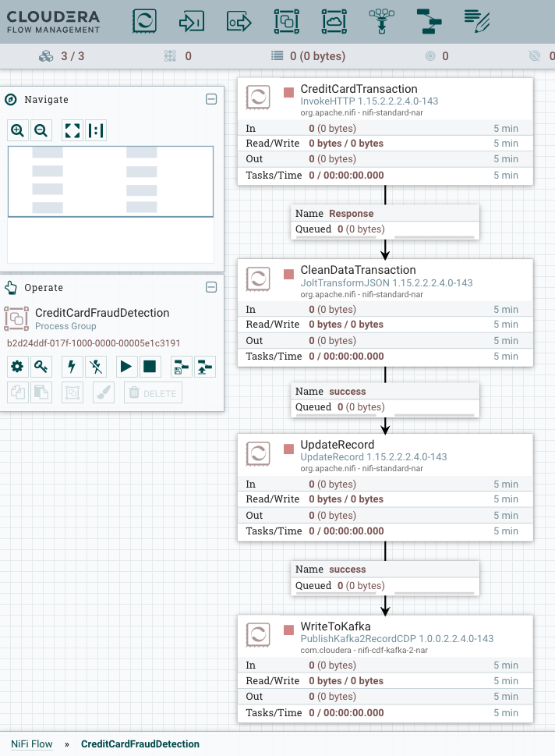Select the CreditCardTransaction processor title
The width and height of the screenshot is (555, 756).
tap(359, 89)
